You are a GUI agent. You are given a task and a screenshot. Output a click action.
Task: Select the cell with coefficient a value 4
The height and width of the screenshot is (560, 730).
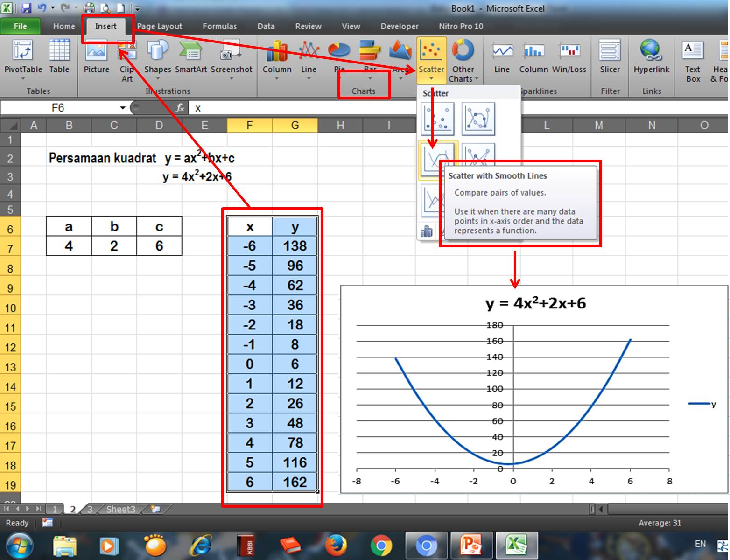[69, 246]
